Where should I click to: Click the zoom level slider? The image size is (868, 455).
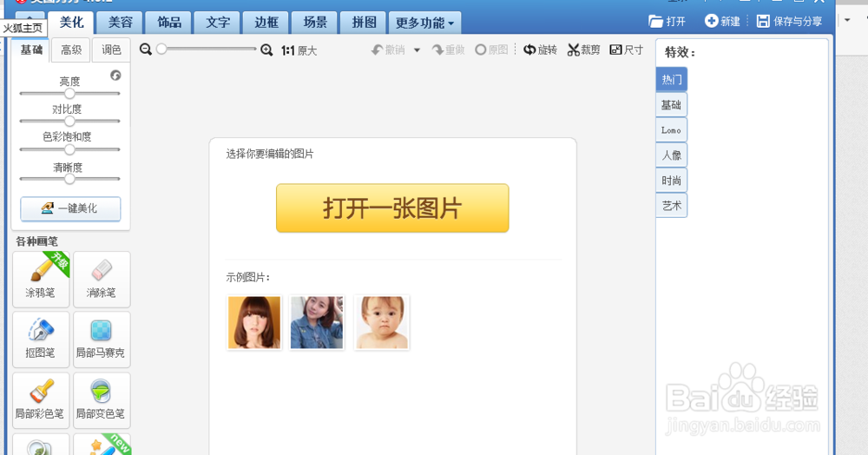click(207, 49)
